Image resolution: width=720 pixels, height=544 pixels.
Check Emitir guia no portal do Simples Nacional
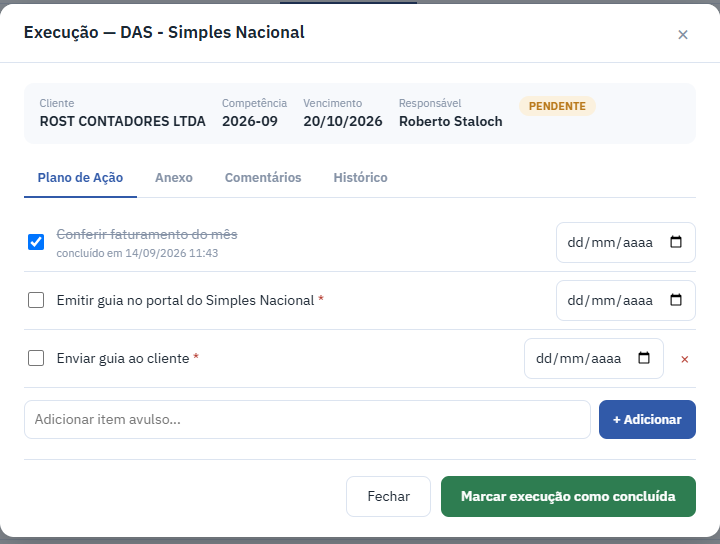point(36,300)
